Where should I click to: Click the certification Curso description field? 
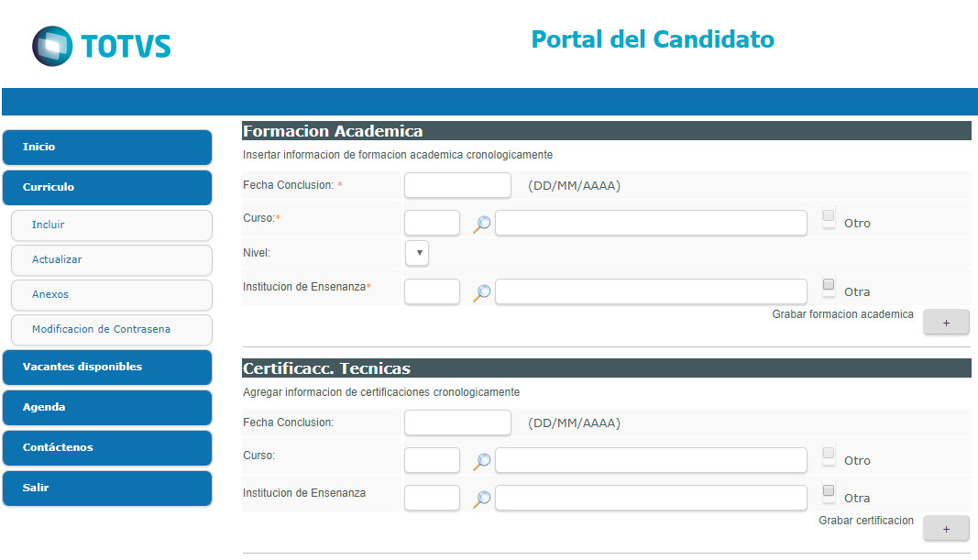651,460
